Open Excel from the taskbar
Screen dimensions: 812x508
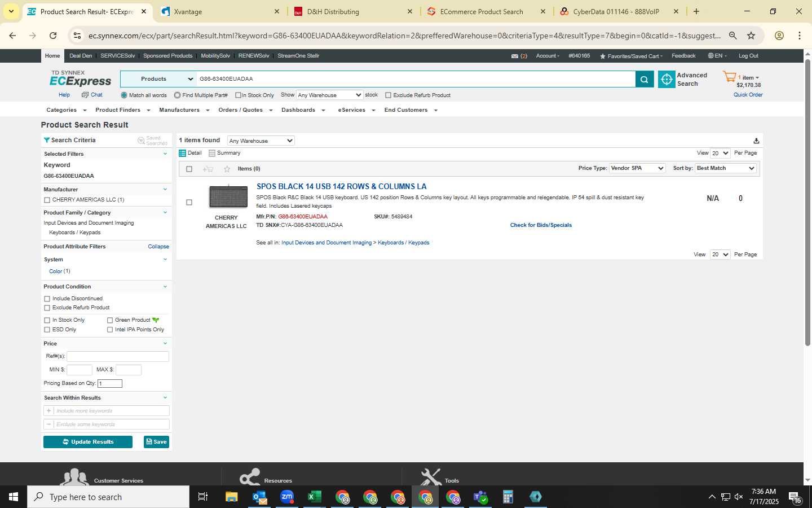(x=314, y=497)
